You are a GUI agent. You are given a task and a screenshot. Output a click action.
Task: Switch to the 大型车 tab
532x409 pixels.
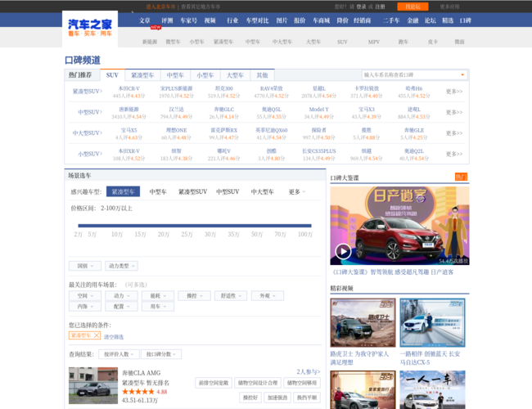pyautogui.click(x=235, y=75)
